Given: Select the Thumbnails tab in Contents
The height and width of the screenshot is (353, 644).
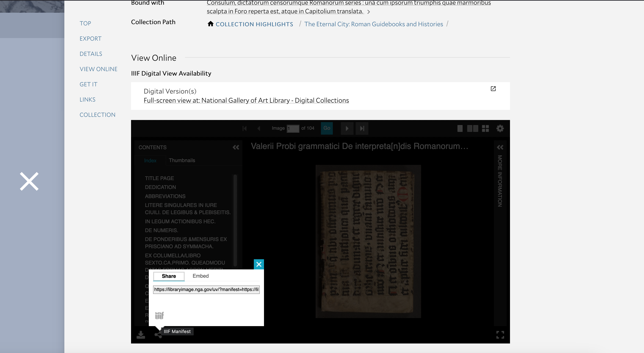Looking at the screenshot, I should [182, 160].
